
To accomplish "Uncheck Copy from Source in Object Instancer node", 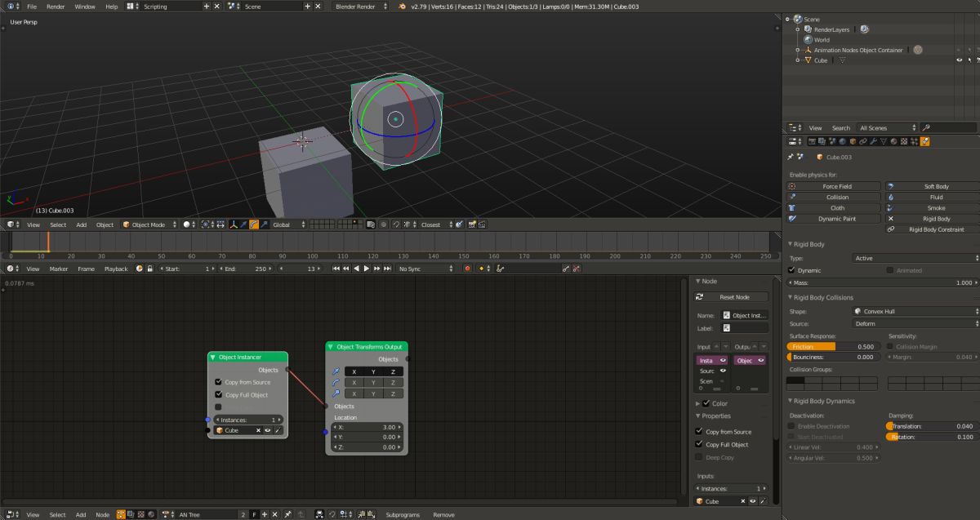I will point(218,382).
